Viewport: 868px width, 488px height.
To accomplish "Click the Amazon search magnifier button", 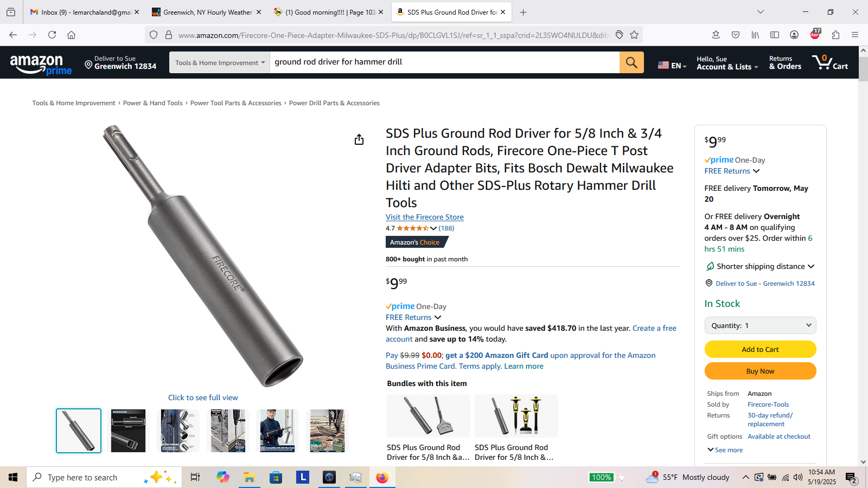I will click(x=631, y=62).
